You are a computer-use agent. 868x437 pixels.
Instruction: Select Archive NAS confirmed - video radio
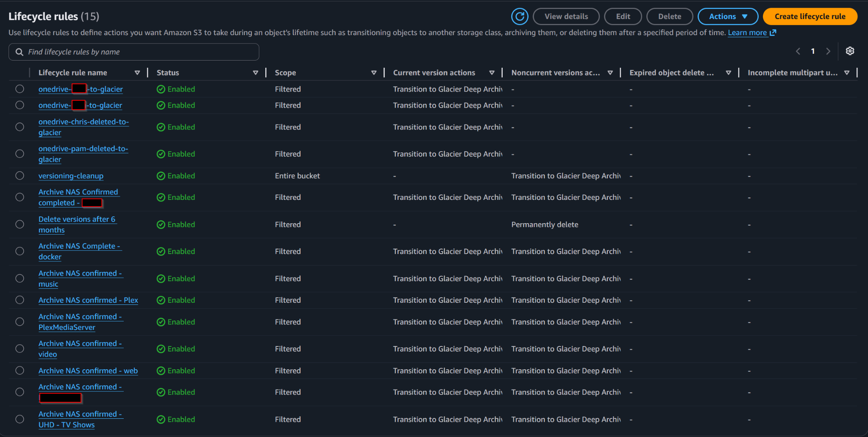click(19, 348)
